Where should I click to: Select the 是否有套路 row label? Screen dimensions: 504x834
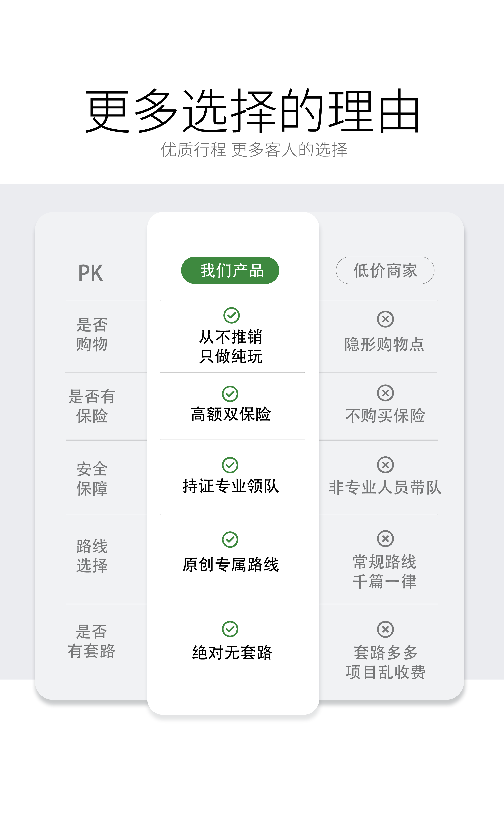tap(92, 641)
